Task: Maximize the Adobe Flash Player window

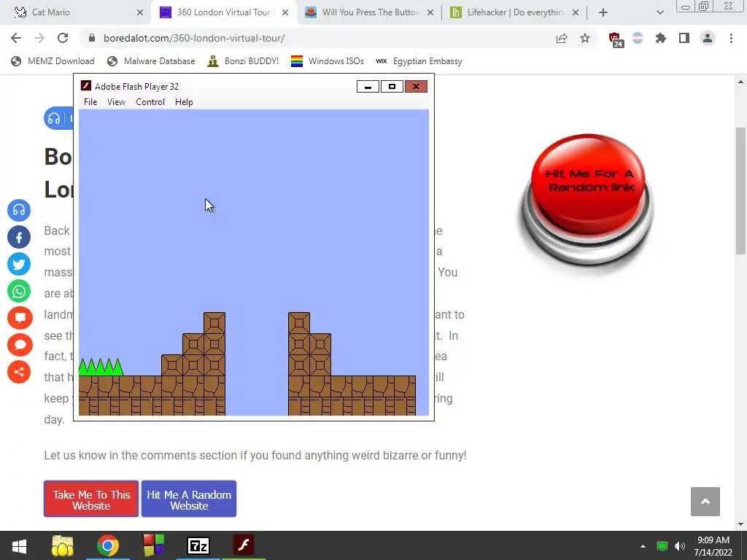Action: tap(392, 87)
